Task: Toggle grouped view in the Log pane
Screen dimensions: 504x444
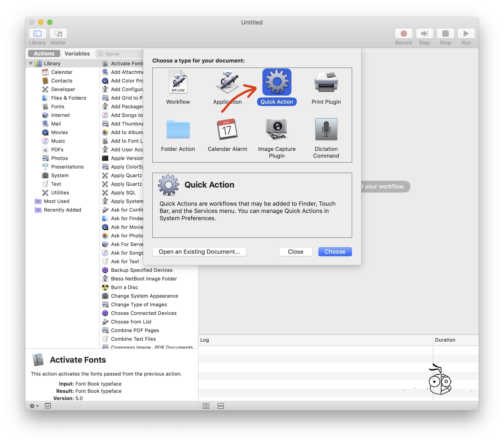Action: point(221,406)
